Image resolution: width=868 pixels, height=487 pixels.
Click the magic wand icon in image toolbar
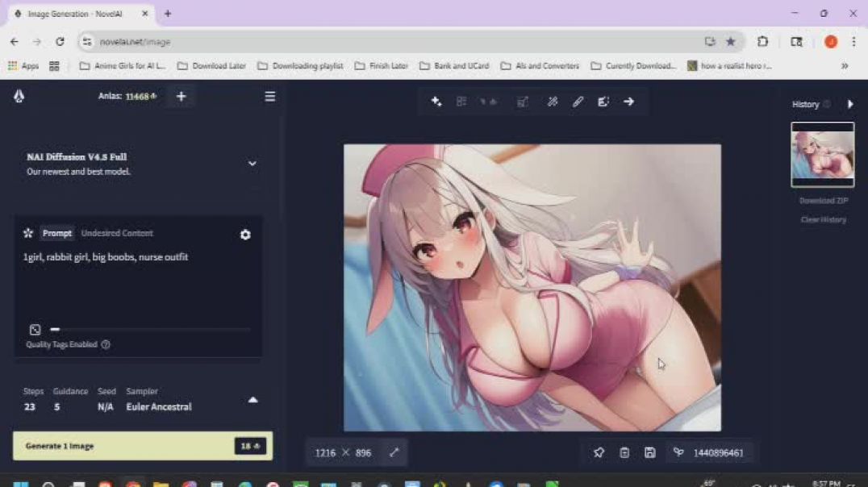click(553, 102)
